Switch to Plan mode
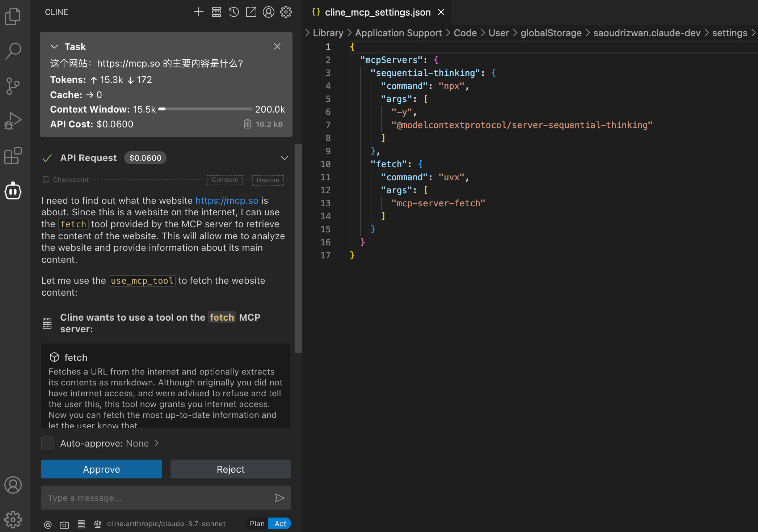The height and width of the screenshot is (532, 758). [x=257, y=524]
